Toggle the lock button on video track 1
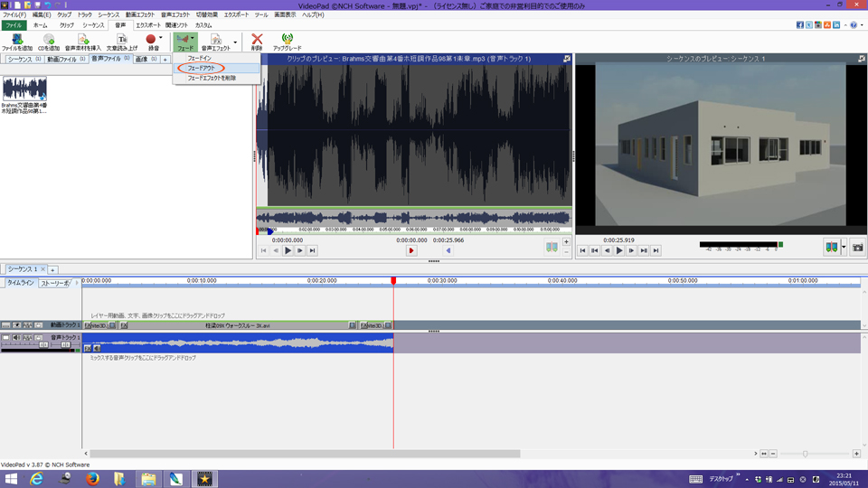 (38, 325)
